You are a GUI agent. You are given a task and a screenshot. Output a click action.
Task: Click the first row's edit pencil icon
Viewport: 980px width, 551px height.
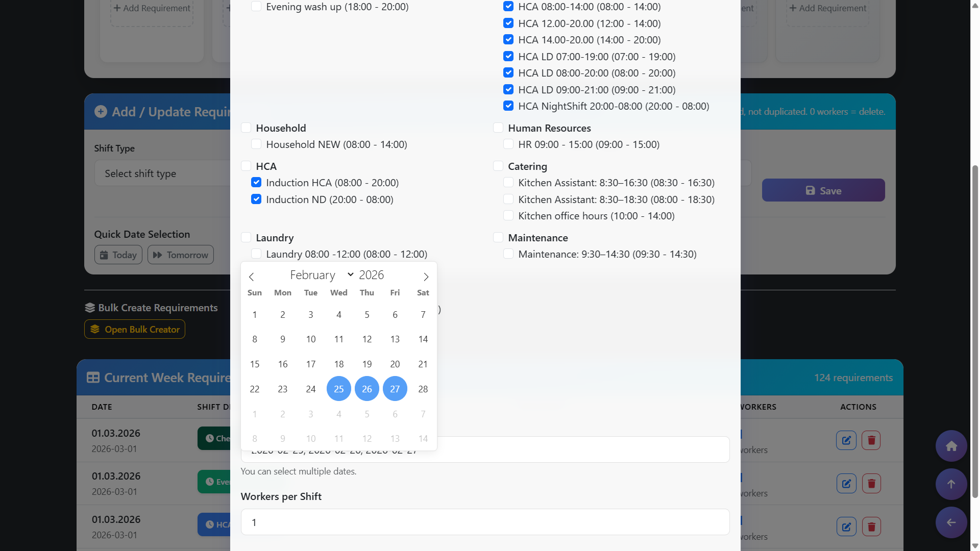click(x=846, y=440)
